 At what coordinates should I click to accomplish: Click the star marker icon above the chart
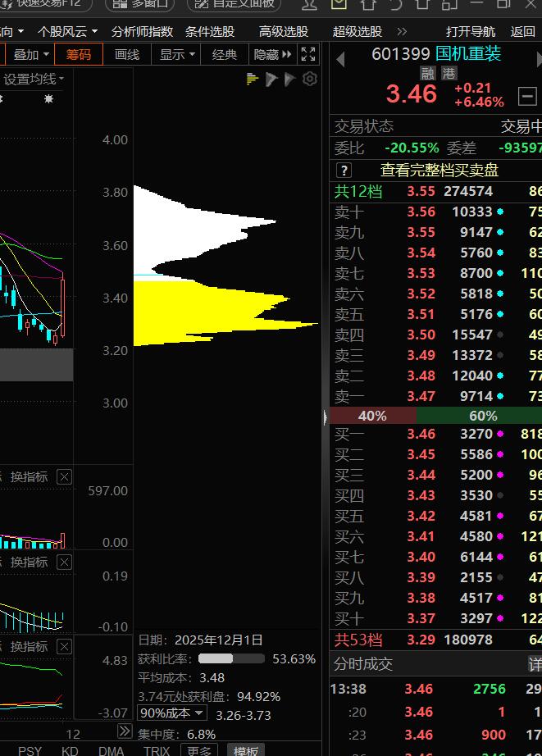pos(48,99)
